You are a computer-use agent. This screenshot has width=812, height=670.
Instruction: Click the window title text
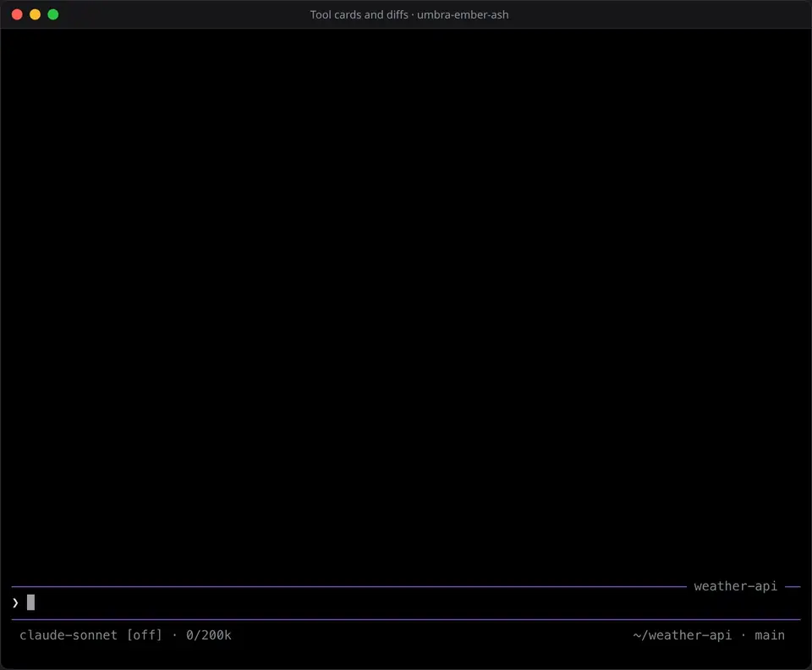tap(409, 14)
